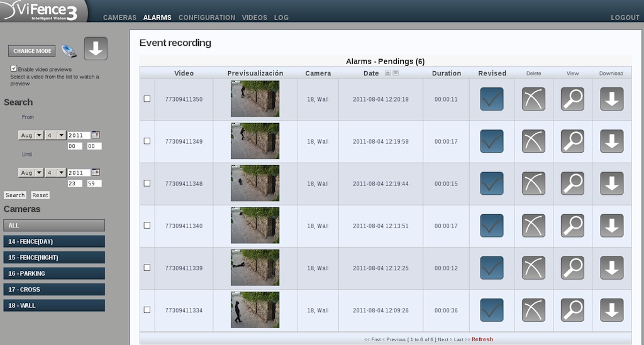This screenshot has height=345, width=644.
Task: Open the view magnifier for video 77309411349
Action: click(x=572, y=141)
